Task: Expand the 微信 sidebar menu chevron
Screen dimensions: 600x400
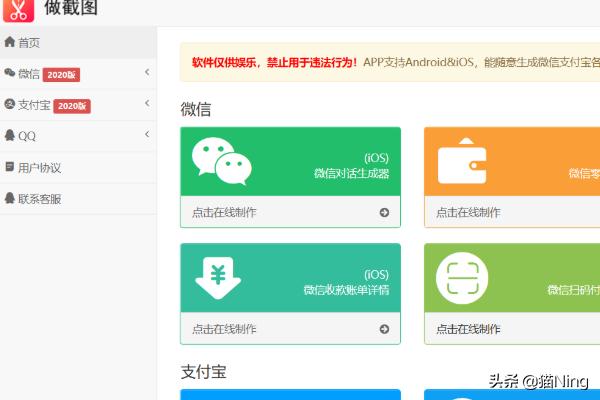Action: click(x=147, y=72)
